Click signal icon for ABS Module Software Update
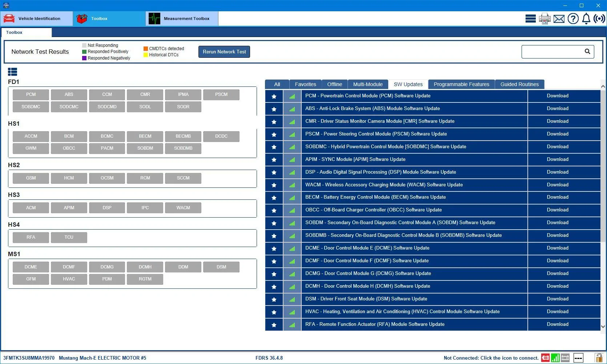The height and width of the screenshot is (364, 607). tap(292, 109)
